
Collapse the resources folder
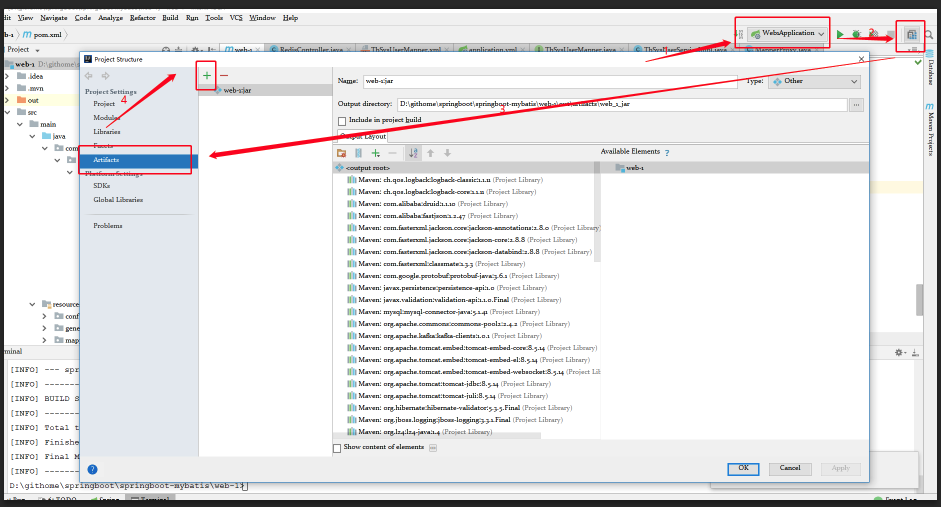point(32,305)
